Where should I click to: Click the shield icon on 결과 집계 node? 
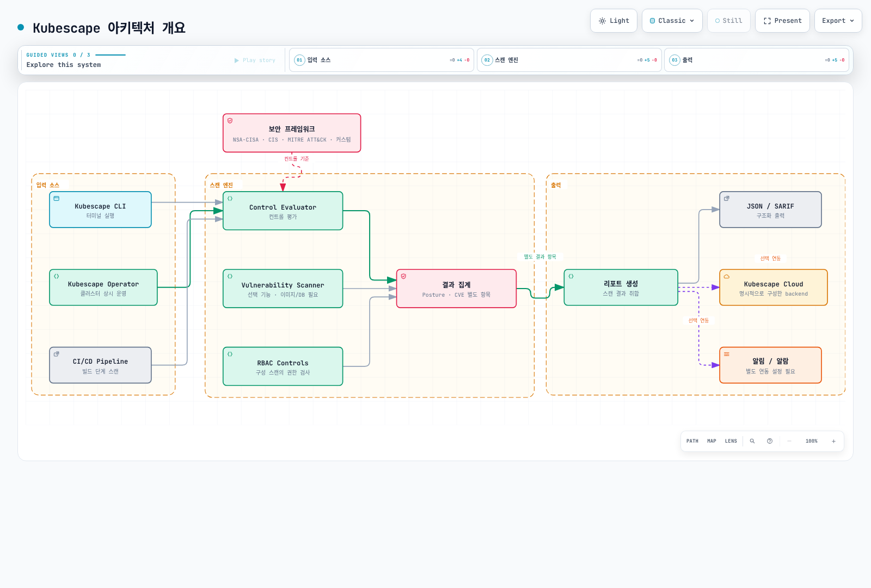click(403, 277)
